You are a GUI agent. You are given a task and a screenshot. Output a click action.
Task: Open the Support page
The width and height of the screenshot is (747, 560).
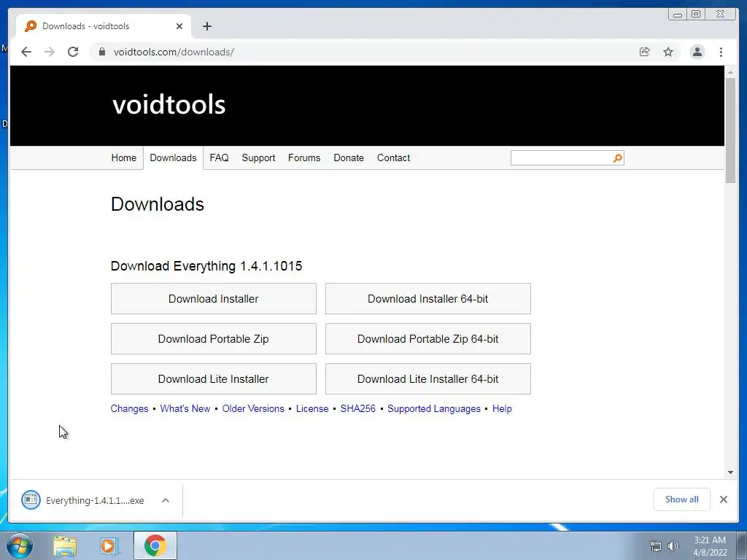tap(258, 157)
